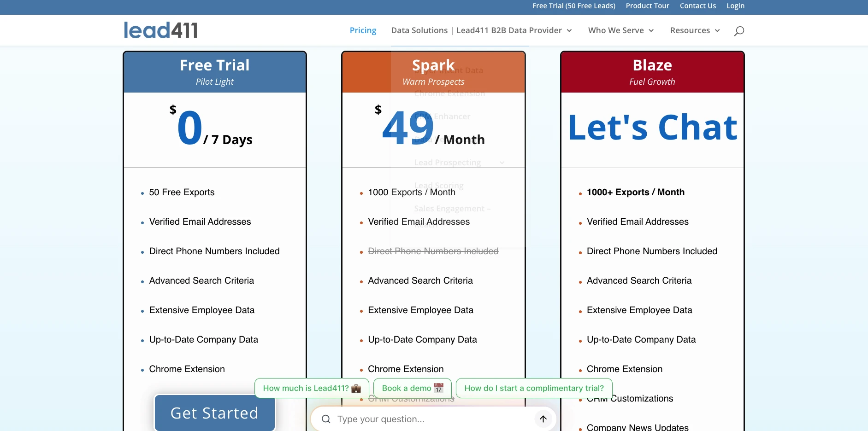The width and height of the screenshot is (868, 431).
Task: Click Free Trial (50 Free Leads) link
Action: (574, 6)
